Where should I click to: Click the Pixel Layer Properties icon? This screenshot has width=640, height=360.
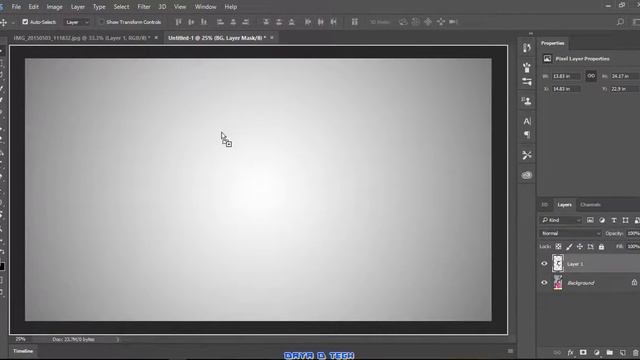tap(547, 59)
